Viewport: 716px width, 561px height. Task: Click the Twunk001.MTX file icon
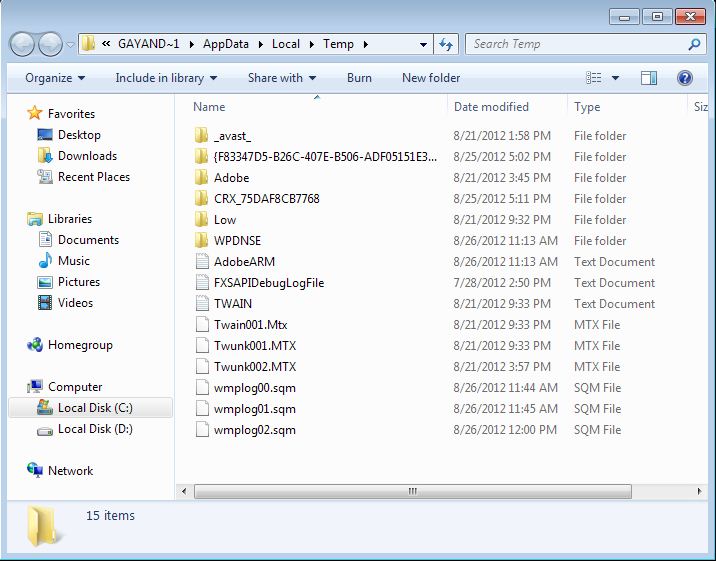tap(202, 346)
